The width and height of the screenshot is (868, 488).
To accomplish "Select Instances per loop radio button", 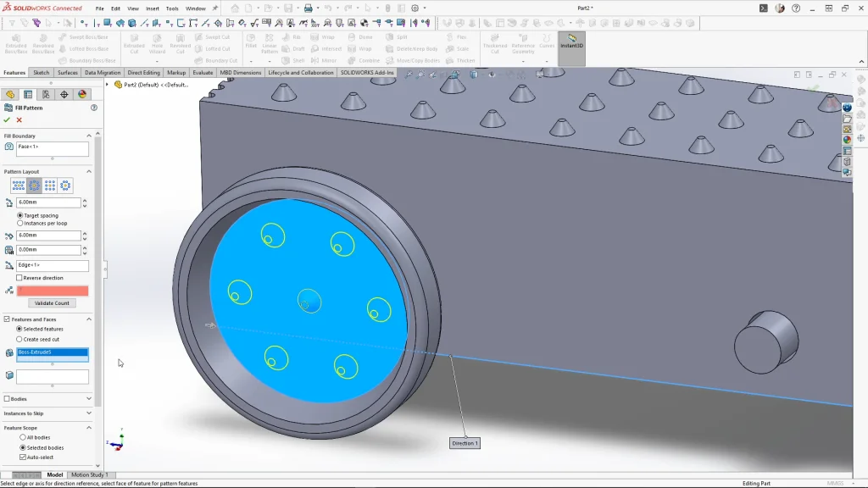I will coord(20,223).
